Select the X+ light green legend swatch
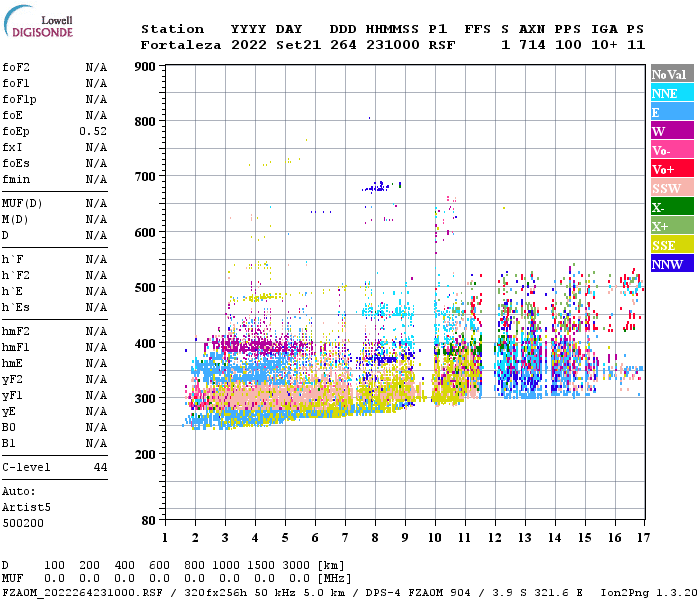The width and height of the screenshot is (700, 600). (x=672, y=226)
